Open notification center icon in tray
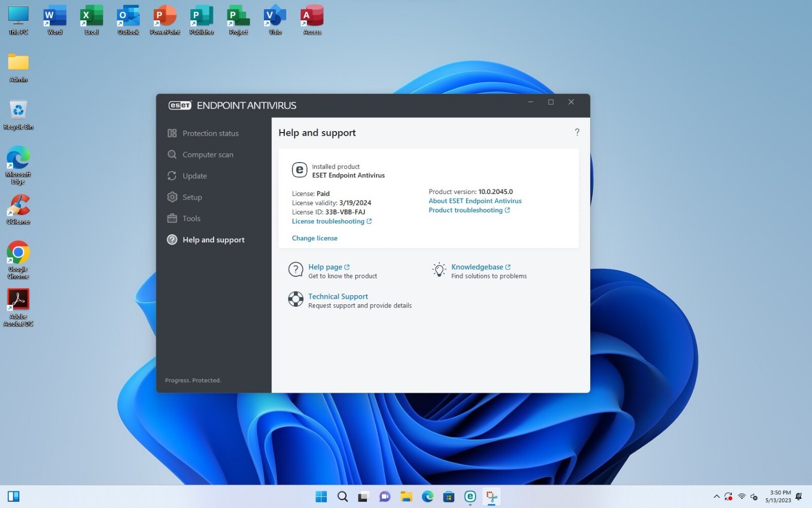 (799, 496)
